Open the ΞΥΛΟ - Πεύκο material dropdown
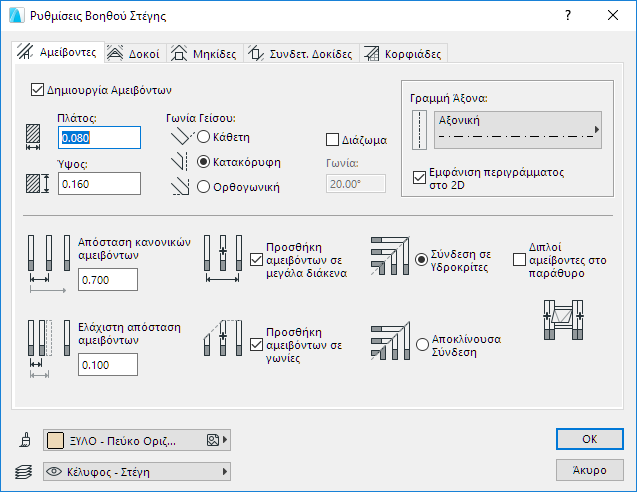The height and width of the screenshot is (492, 637). (x=137, y=440)
